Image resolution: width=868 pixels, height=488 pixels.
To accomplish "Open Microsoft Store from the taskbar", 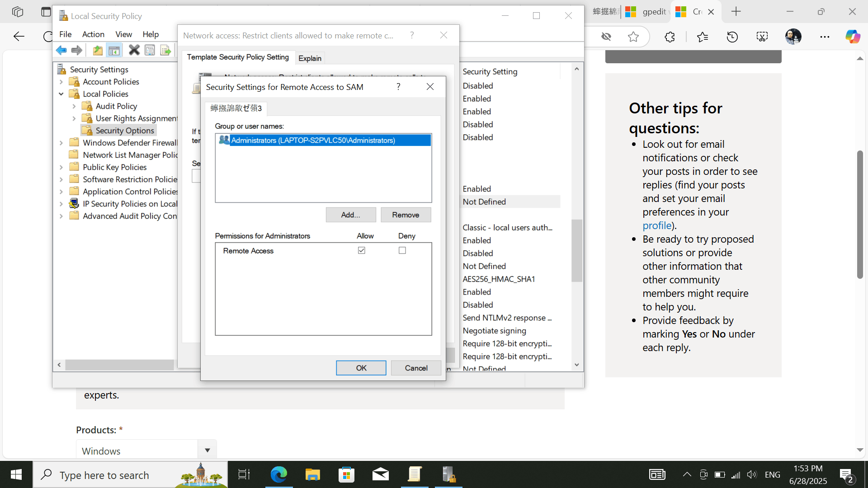I will (x=346, y=474).
